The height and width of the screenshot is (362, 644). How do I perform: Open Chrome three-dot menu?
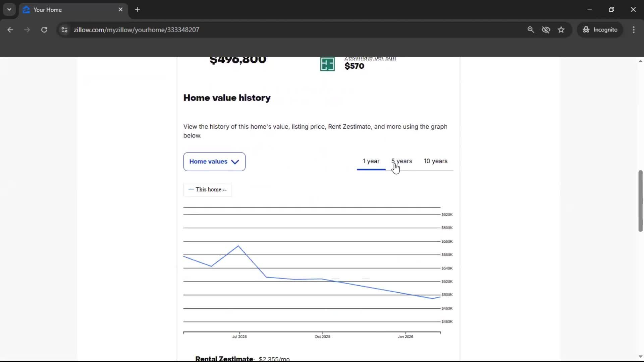pos(634,30)
